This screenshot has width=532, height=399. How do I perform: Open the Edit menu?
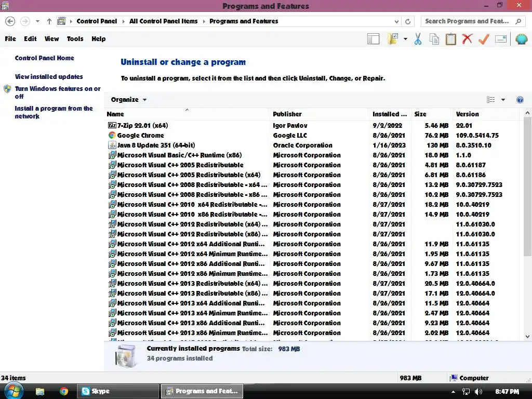coord(30,38)
